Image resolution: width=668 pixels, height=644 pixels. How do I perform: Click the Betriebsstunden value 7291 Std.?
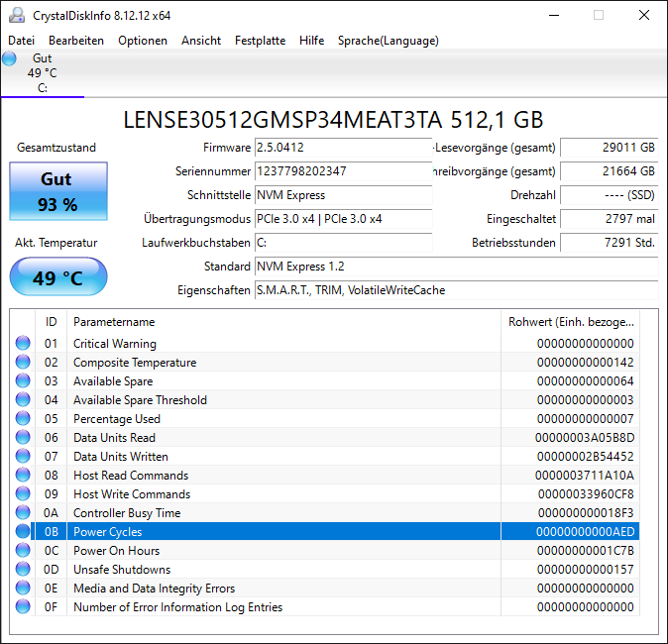coord(610,243)
